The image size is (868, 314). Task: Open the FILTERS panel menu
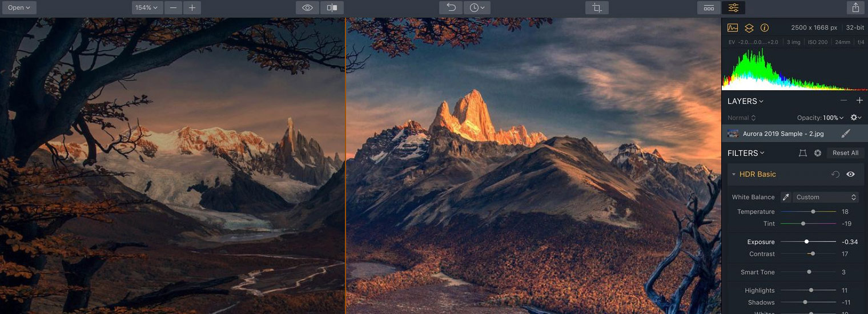746,153
